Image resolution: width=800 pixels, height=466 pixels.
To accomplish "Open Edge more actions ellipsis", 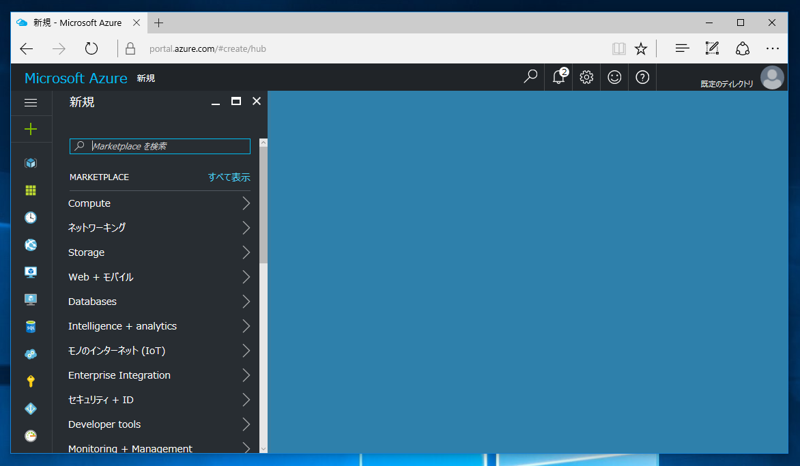I will coord(772,48).
